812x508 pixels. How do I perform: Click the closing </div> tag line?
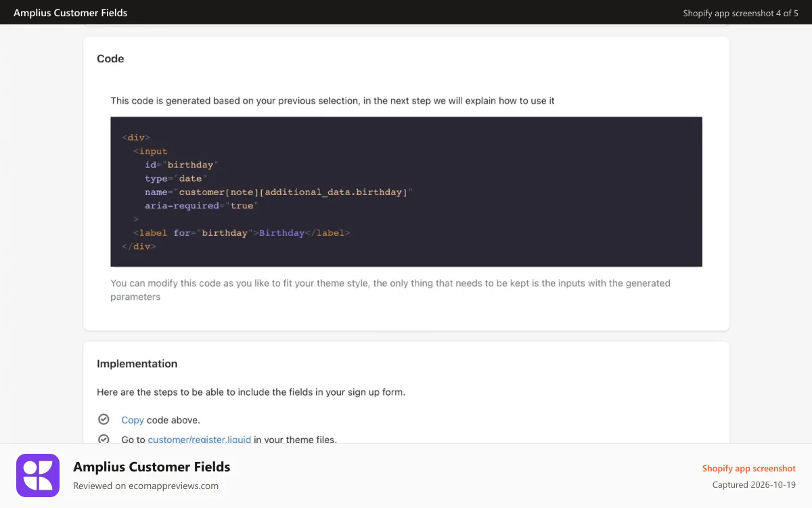139,246
